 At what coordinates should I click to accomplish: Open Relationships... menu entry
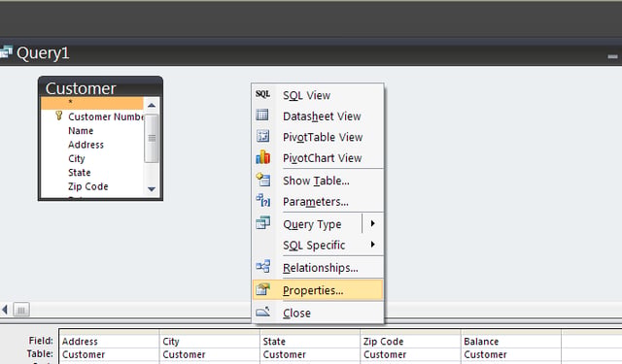[318, 268]
